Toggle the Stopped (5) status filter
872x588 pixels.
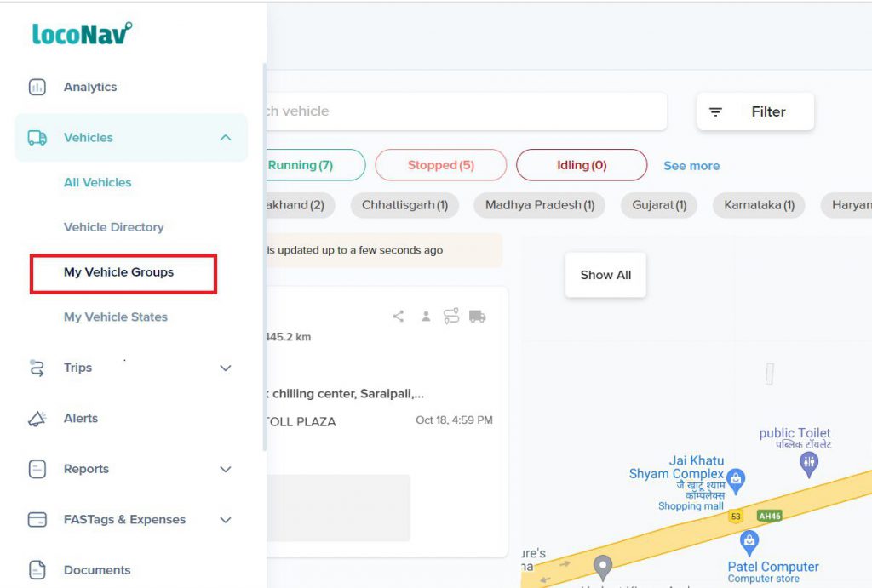click(440, 165)
